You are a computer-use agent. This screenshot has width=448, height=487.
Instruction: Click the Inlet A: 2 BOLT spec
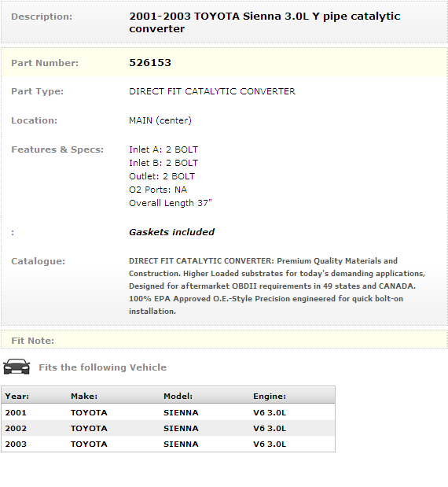coord(163,149)
